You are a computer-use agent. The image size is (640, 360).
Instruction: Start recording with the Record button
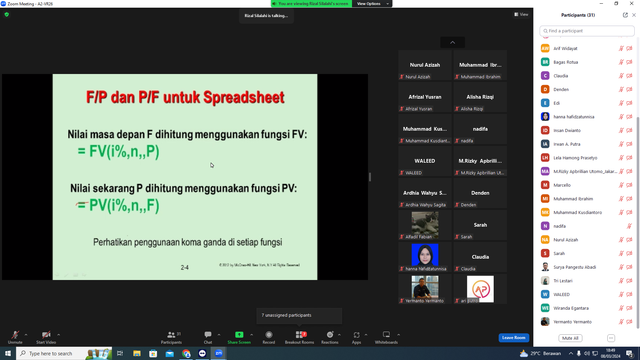[x=269, y=337]
